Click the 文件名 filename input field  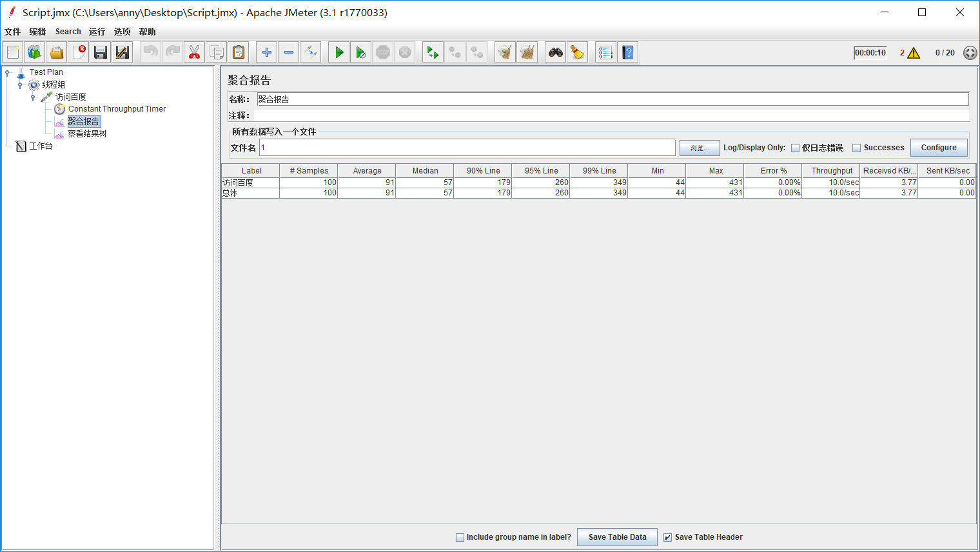point(467,148)
